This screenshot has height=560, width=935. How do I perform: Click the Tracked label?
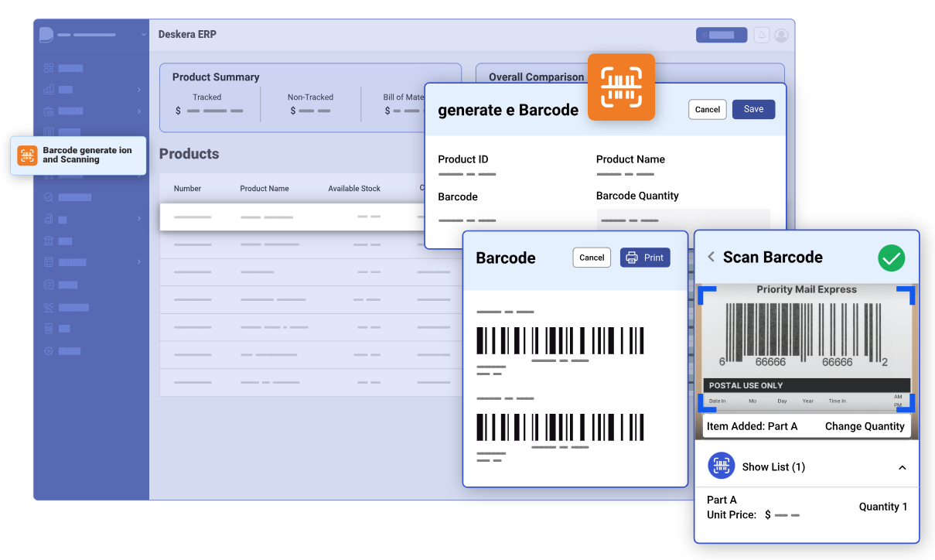pos(207,97)
